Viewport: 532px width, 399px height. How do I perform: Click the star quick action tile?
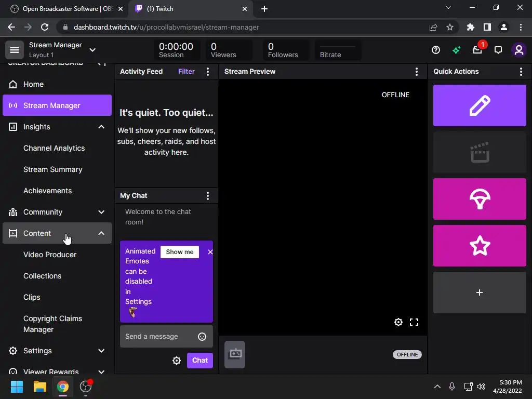(x=480, y=246)
